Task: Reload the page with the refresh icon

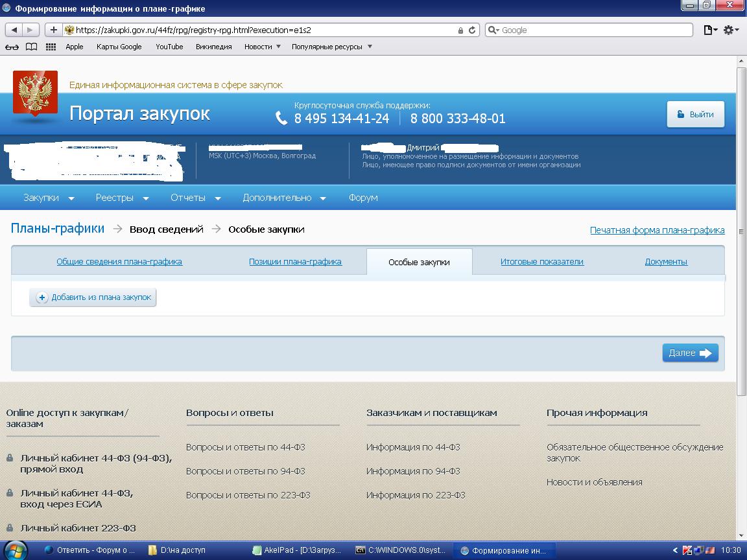Action: point(473,30)
